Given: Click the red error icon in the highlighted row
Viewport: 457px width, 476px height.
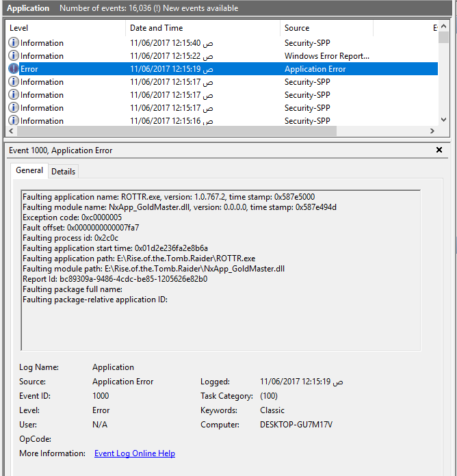Looking at the screenshot, I should [14, 69].
